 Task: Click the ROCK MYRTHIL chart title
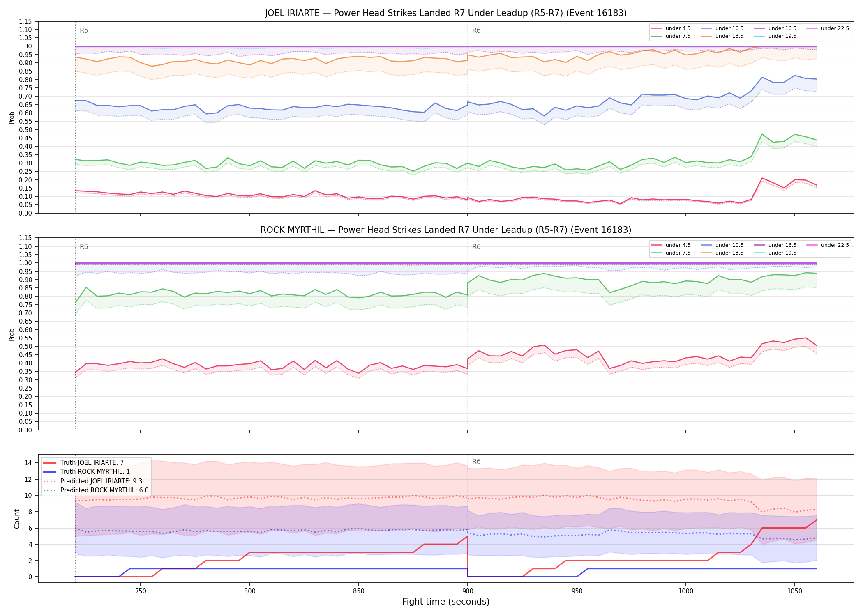tap(446, 230)
